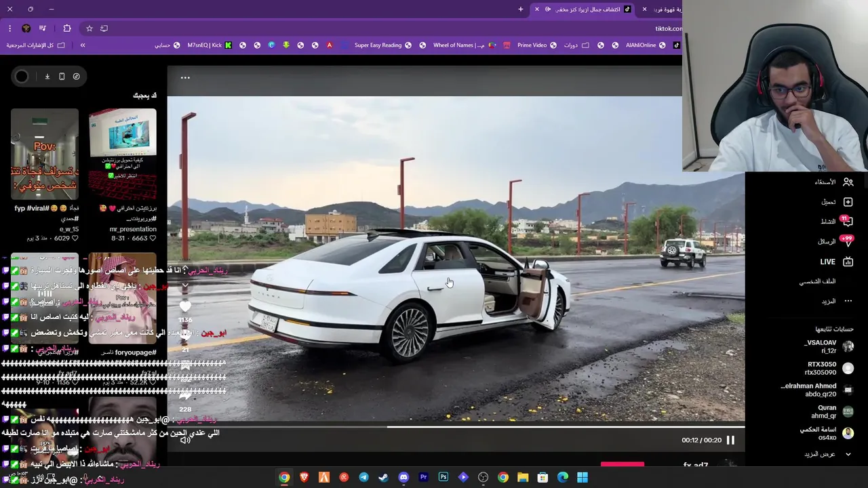
Task: Open the Windows Start menu
Action: click(x=583, y=477)
